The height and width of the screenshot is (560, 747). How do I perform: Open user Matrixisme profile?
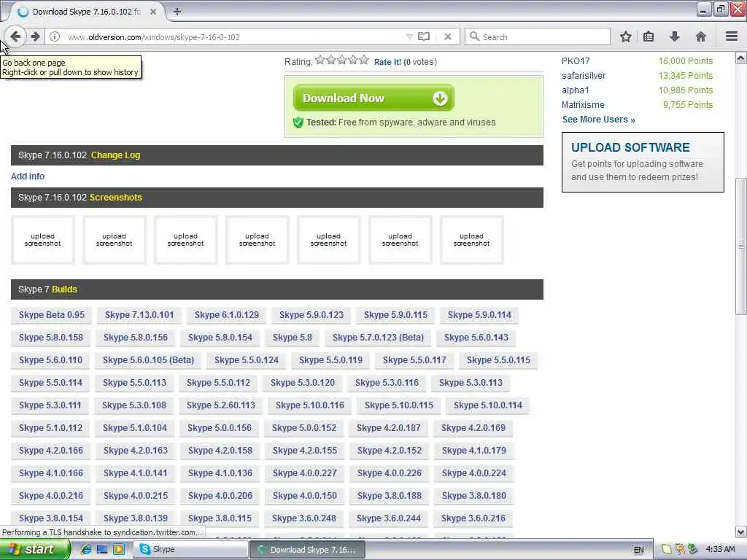point(583,105)
